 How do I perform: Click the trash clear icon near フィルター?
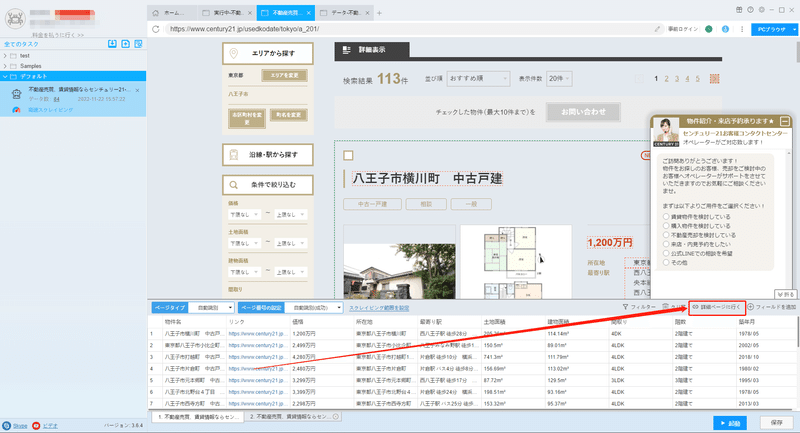[665, 307]
